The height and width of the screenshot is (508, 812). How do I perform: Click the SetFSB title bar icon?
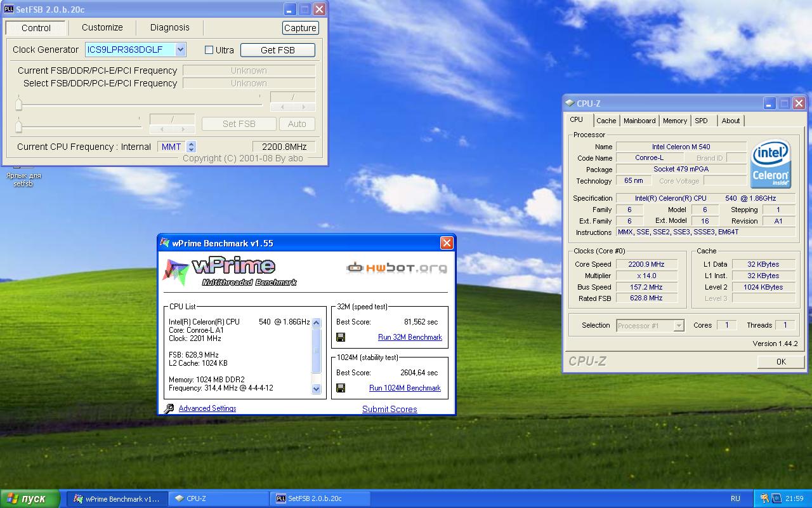[9, 9]
